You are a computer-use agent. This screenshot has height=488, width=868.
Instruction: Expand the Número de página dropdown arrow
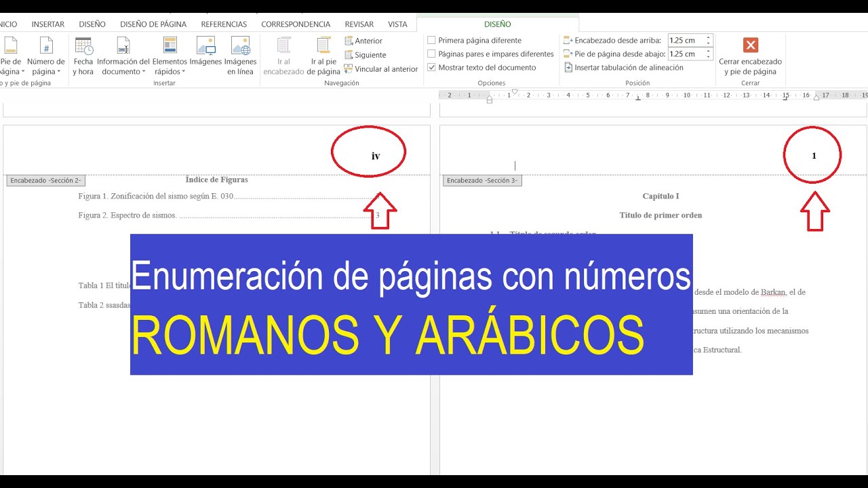(x=59, y=72)
